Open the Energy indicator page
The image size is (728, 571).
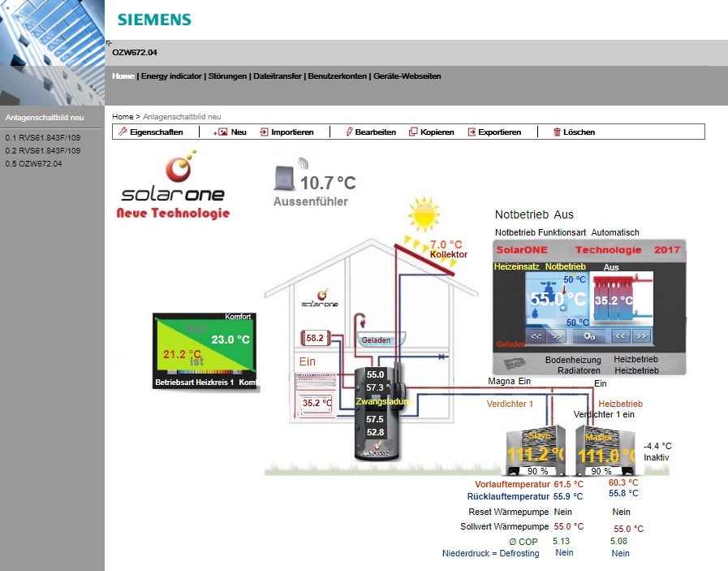coord(171,76)
